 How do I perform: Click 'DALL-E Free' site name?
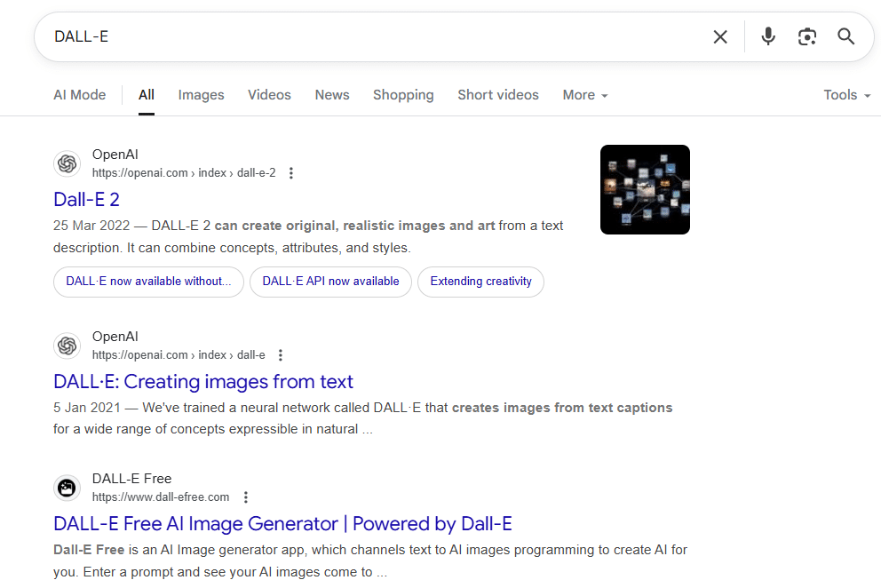[132, 479]
